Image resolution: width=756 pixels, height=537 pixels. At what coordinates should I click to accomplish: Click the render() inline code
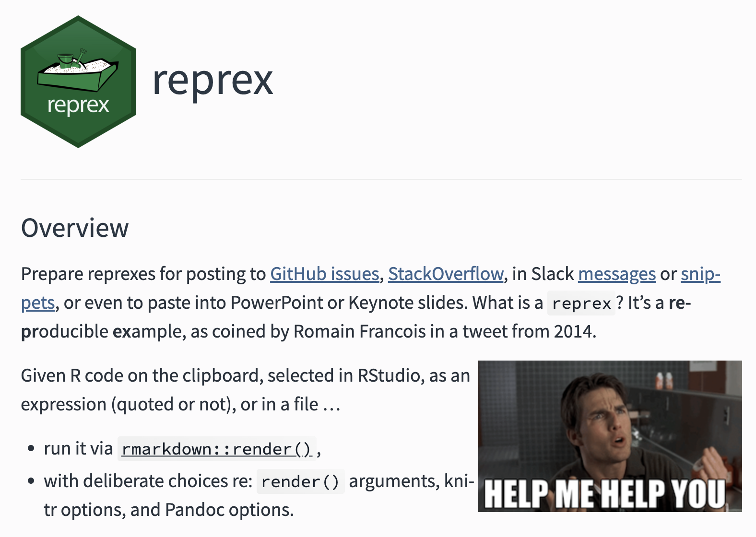(x=300, y=482)
